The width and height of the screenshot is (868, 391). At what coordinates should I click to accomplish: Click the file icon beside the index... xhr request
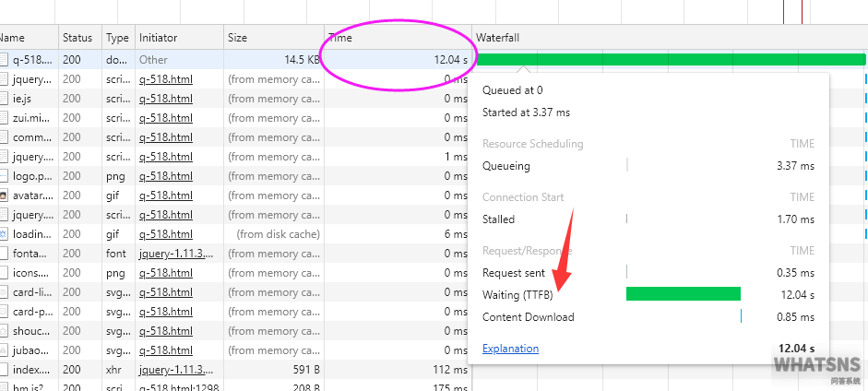(4, 370)
